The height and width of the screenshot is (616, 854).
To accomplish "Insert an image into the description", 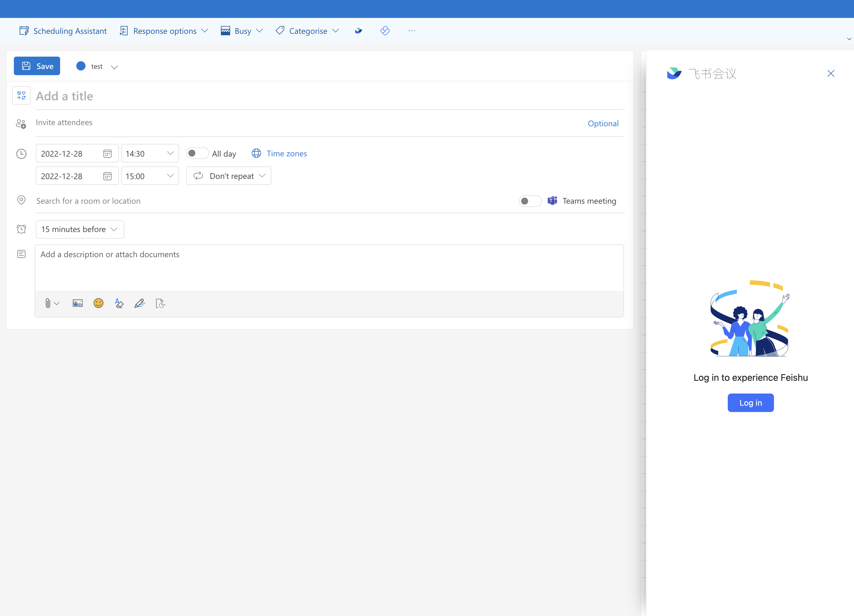I will [77, 303].
